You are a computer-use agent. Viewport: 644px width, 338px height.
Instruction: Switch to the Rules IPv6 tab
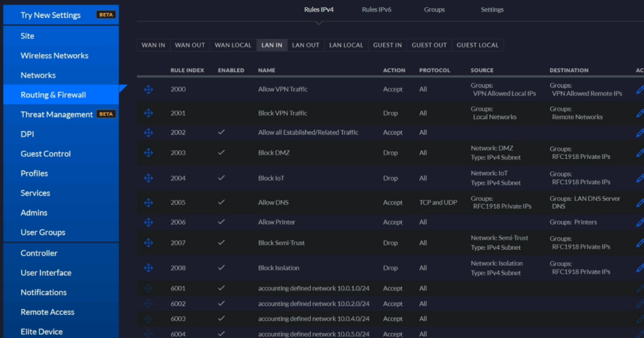coord(377,10)
